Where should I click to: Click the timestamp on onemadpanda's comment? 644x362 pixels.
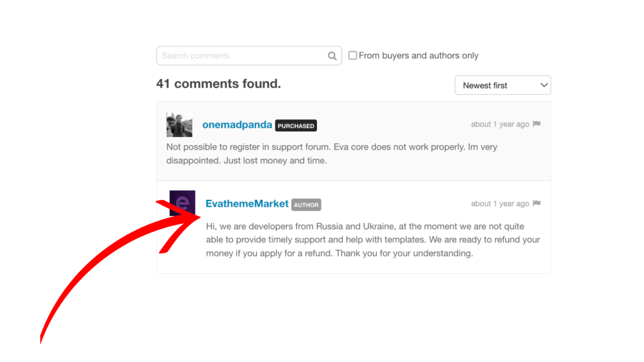500,124
